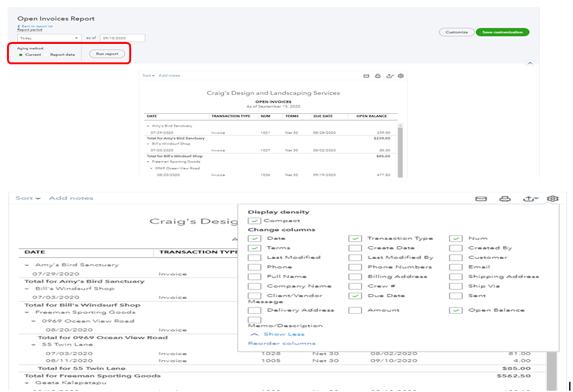Uncheck the Open Balance column checkbox
The width and height of the screenshot is (573, 392).
pyautogui.click(x=456, y=310)
